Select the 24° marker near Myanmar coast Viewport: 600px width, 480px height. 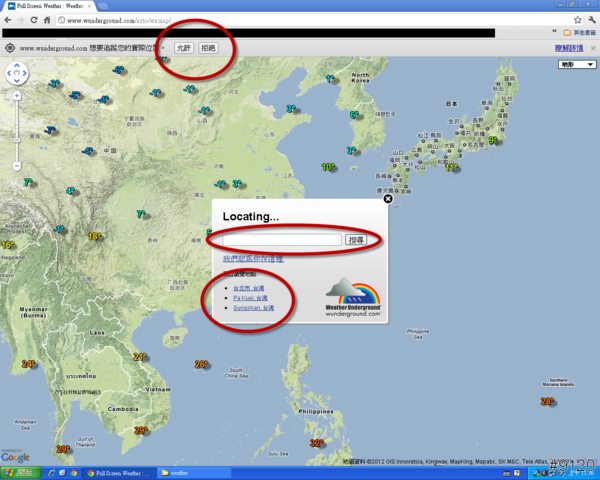coord(29,364)
